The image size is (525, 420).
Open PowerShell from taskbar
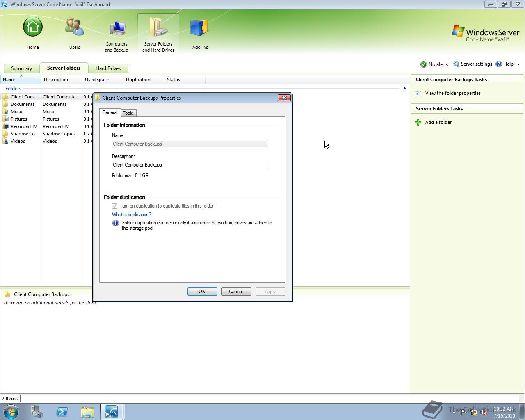pyautogui.click(x=62, y=412)
